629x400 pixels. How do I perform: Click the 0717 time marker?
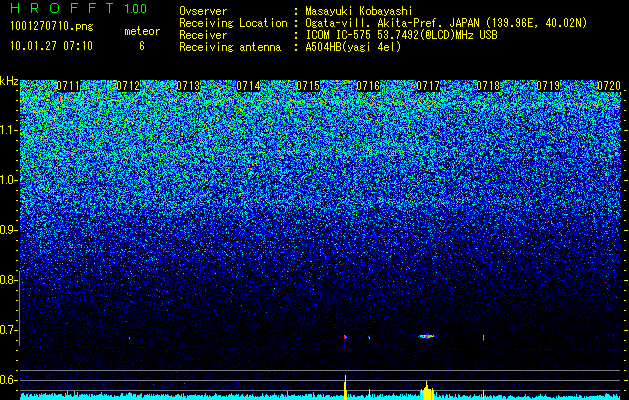pyautogui.click(x=428, y=86)
